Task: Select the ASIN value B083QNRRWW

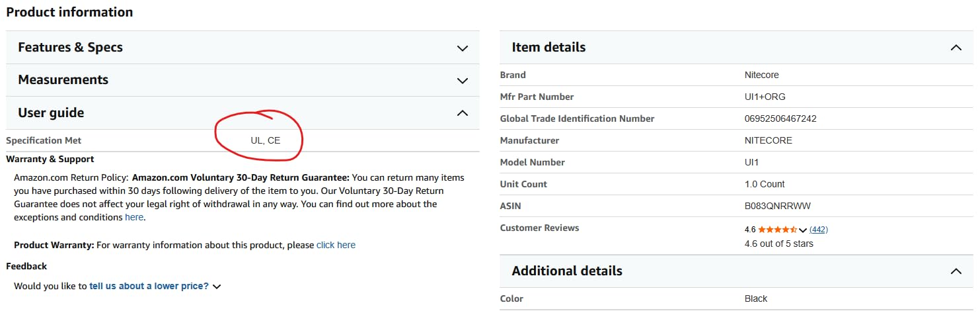Action: (x=777, y=206)
